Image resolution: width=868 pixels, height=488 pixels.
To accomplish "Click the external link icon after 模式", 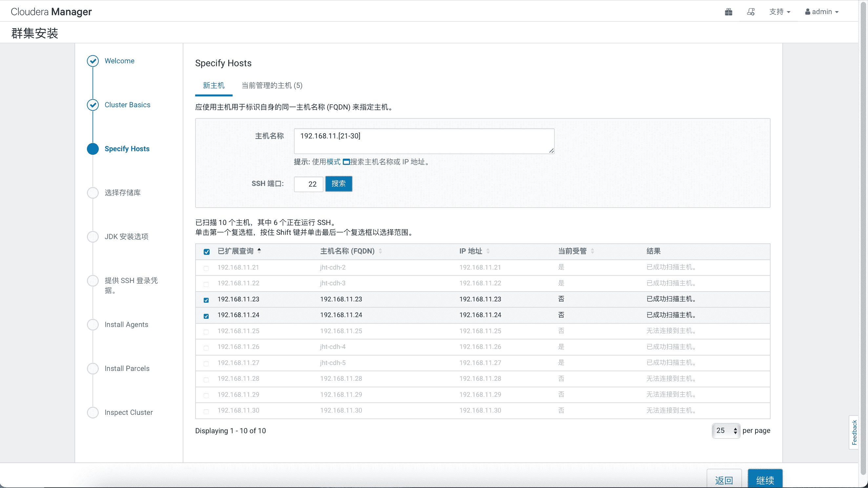I will 346,162.
